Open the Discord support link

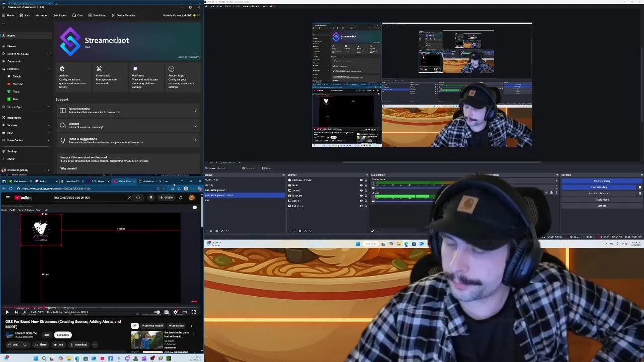point(128,125)
